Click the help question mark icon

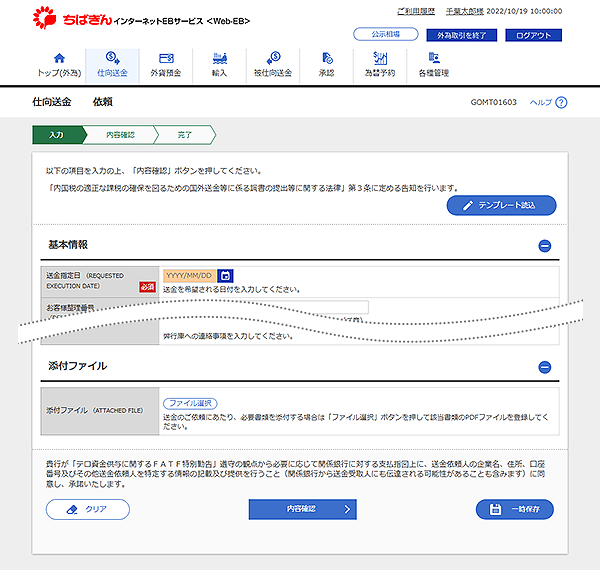(x=561, y=103)
